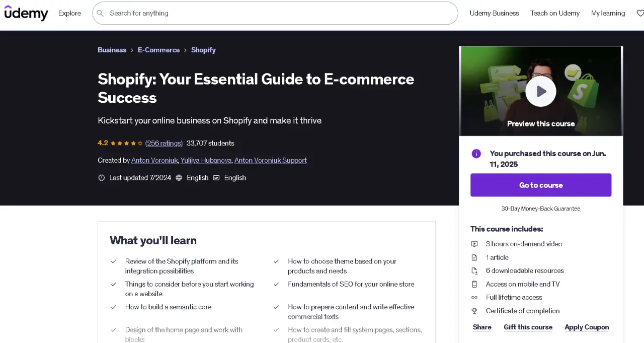The height and width of the screenshot is (343, 644).
Task: Open the 256 ratings link
Action: [x=164, y=143]
